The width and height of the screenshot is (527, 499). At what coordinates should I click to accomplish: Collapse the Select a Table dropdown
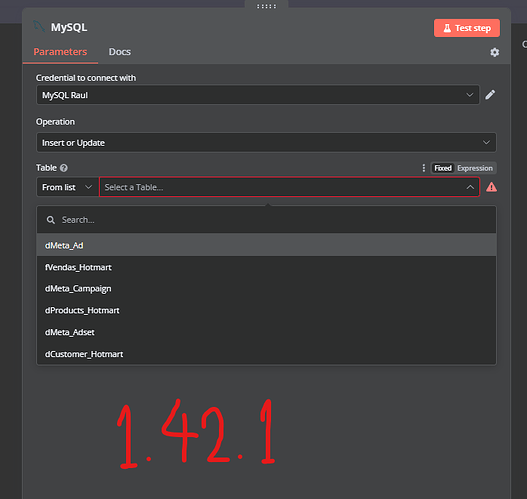click(x=470, y=187)
